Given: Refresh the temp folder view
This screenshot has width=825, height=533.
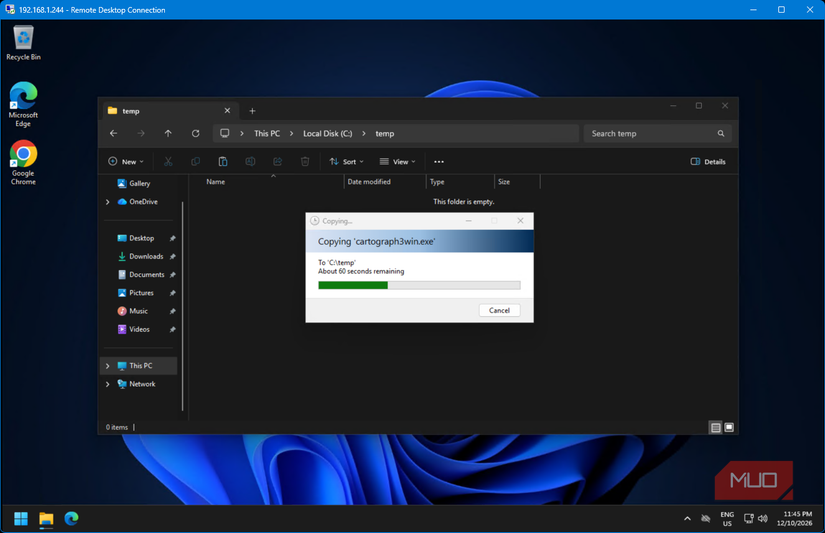Looking at the screenshot, I should pos(195,133).
